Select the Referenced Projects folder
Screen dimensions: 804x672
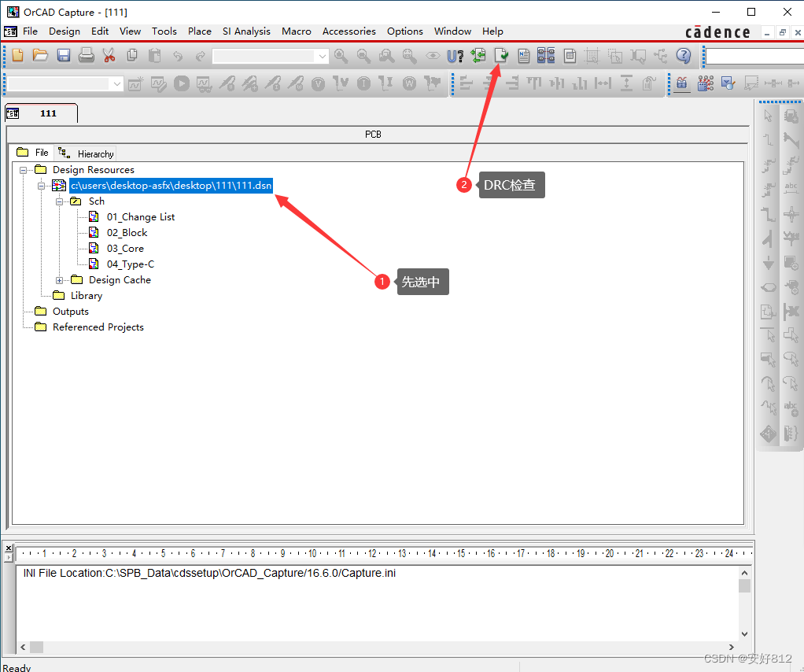pyautogui.click(x=98, y=327)
